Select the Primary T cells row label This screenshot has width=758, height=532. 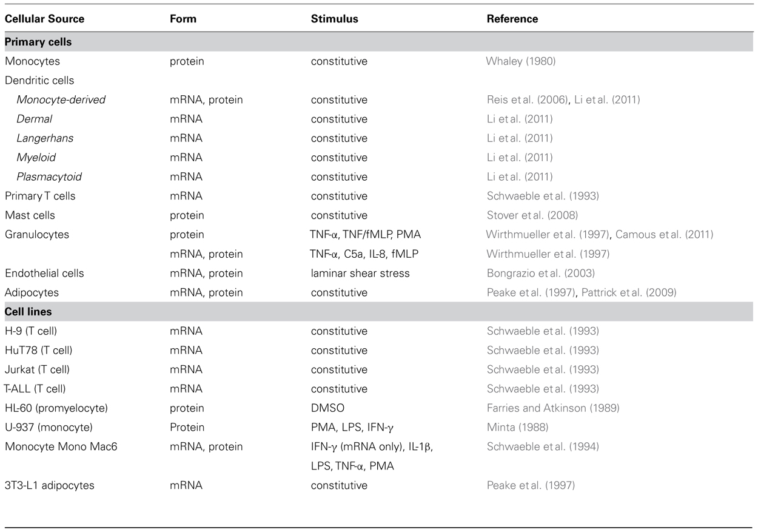40,197
